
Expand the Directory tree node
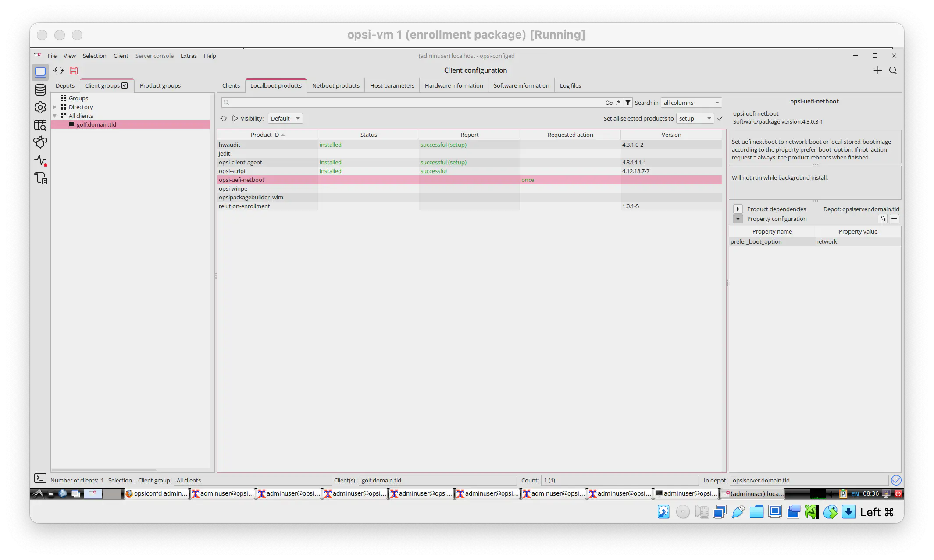(55, 107)
